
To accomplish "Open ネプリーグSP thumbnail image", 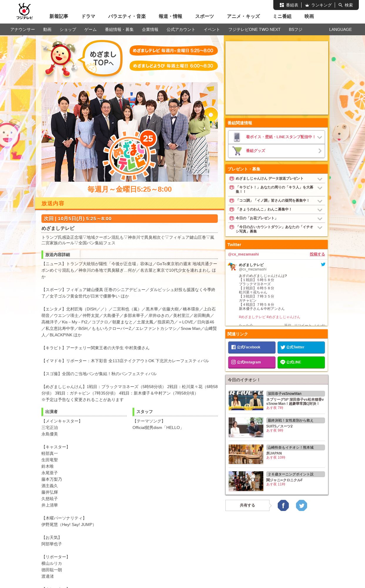I will point(246,400).
